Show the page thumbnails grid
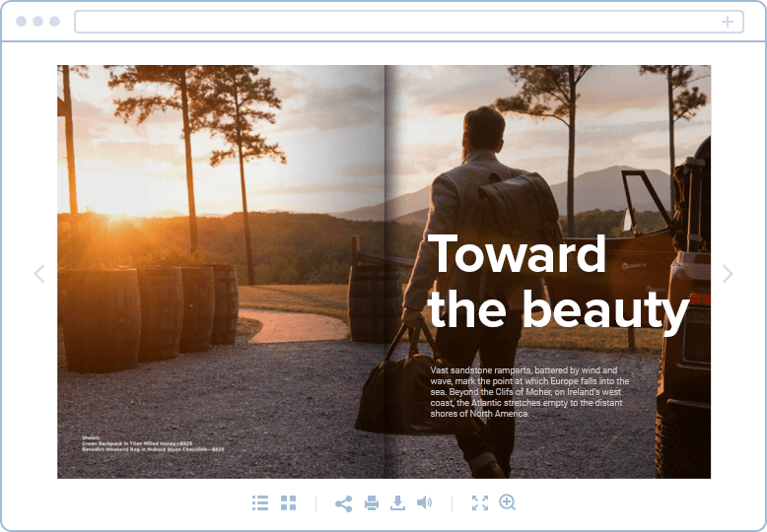 coord(288,503)
